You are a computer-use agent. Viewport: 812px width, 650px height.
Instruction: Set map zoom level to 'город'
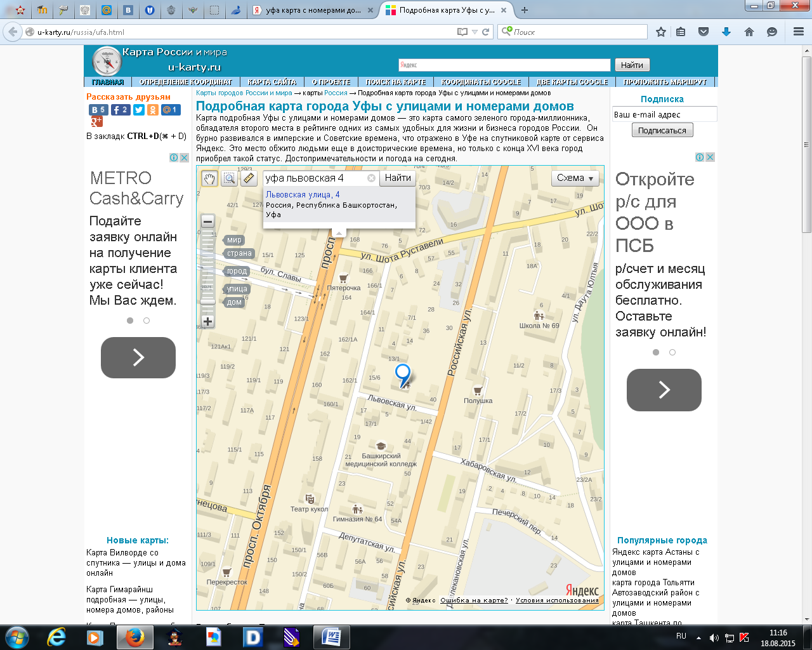point(237,271)
